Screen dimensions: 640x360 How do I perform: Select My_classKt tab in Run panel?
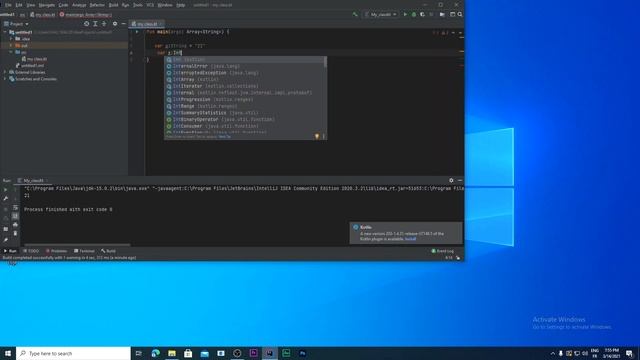click(33, 180)
